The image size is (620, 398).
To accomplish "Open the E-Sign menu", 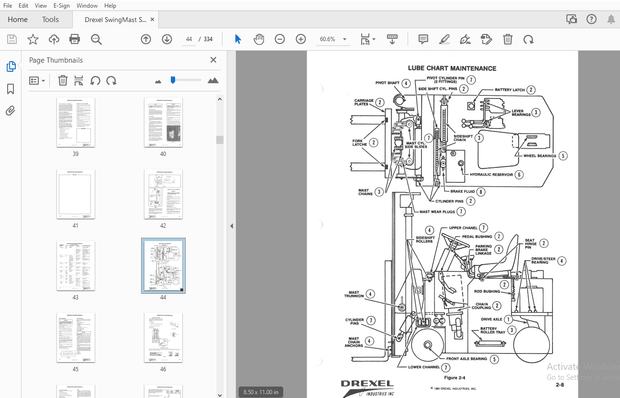I will click(x=61, y=6).
